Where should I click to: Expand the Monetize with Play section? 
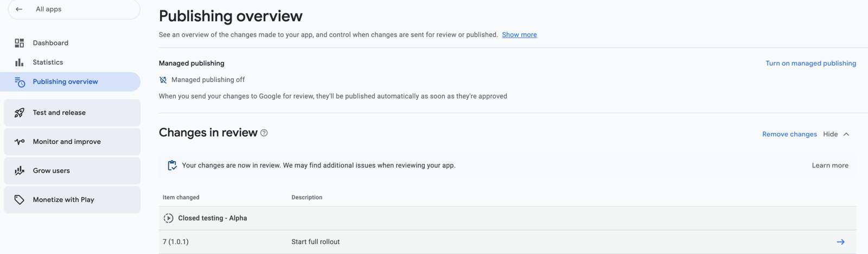(x=72, y=200)
